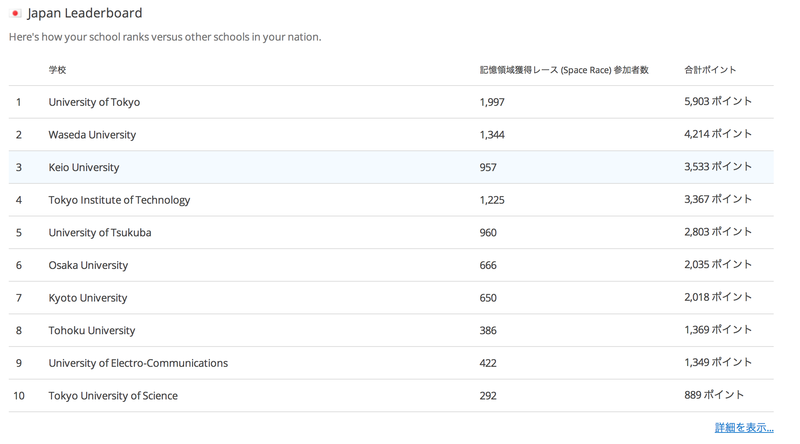
Task: Click the 4,214 ポイント total
Action: 718,134
